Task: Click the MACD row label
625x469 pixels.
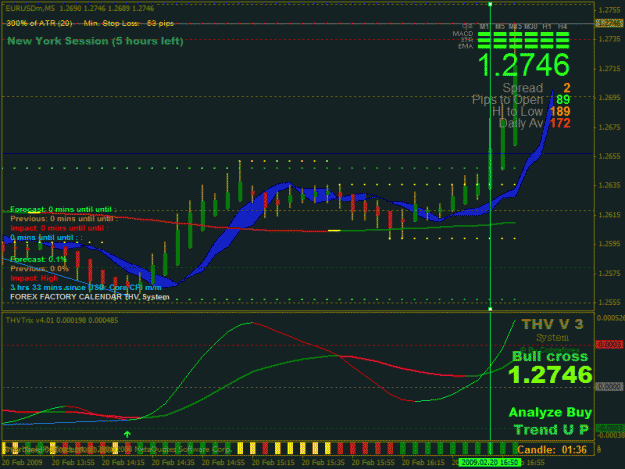Action: pyautogui.click(x=463, y=34)
